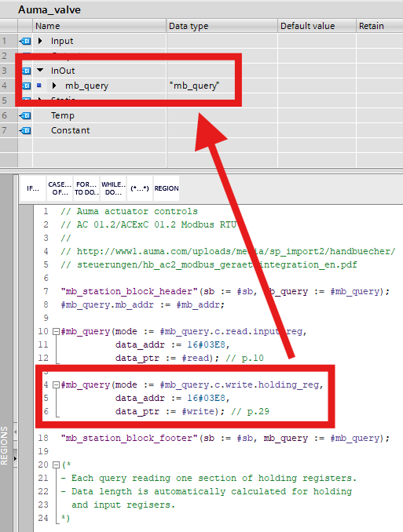Image resolution: width=403 pixels, height=532 pixels.
Task: Click "and input regisers." comment line
Action: click(x=123, y=505)
